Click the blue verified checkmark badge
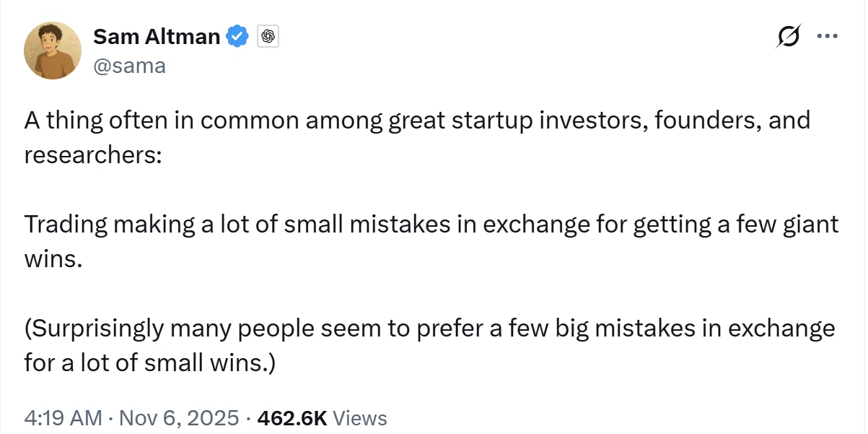Image resolution: width=868 pixels, height=434 pixels. click(237, 35)
